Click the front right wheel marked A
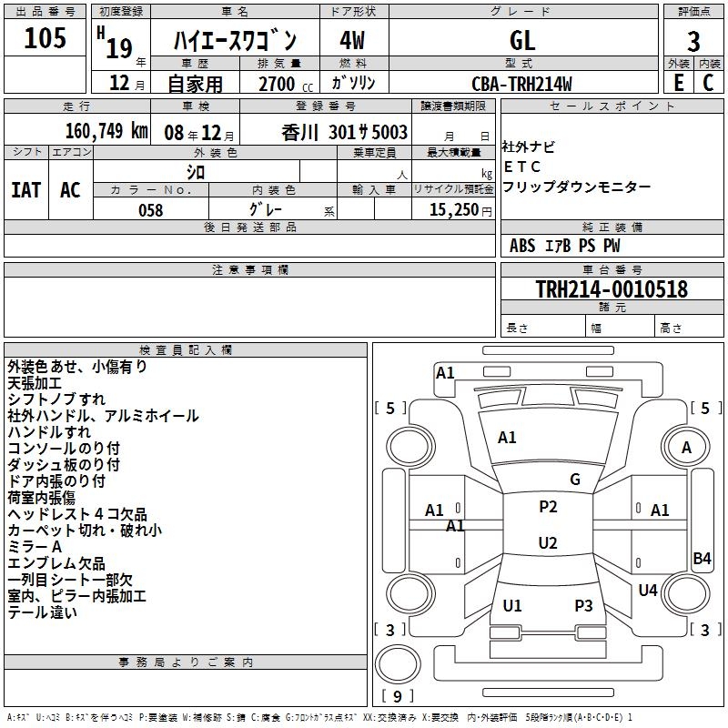The width and height of the screenshot is (728, 728). (686, 447)
